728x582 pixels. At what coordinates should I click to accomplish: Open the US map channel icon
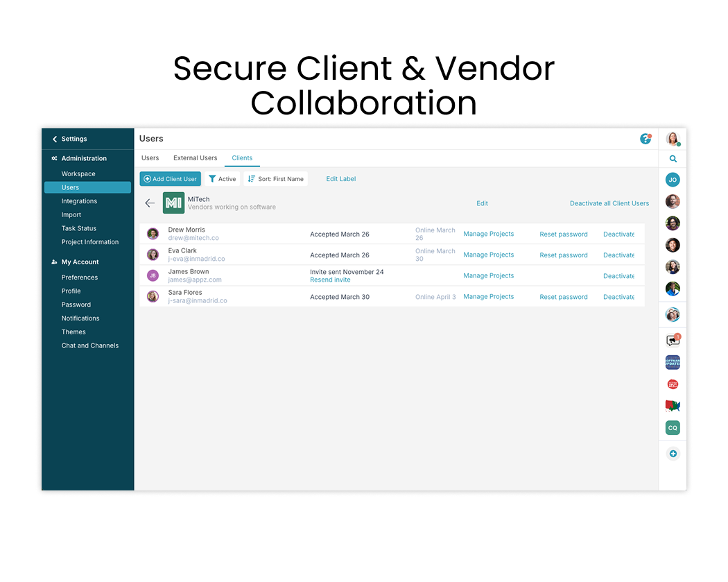point(672,406)
